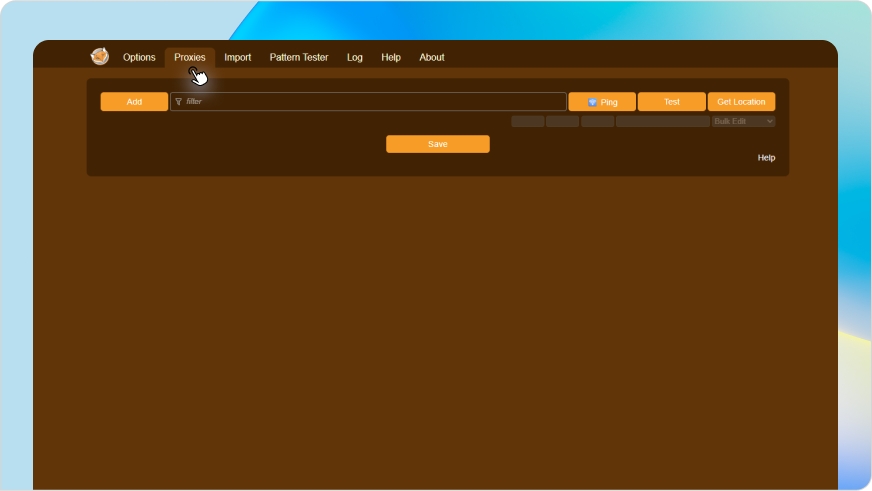Click the diamond icon on the Ping button
Viewport: 872px width, 491px height.
point(592,102)
